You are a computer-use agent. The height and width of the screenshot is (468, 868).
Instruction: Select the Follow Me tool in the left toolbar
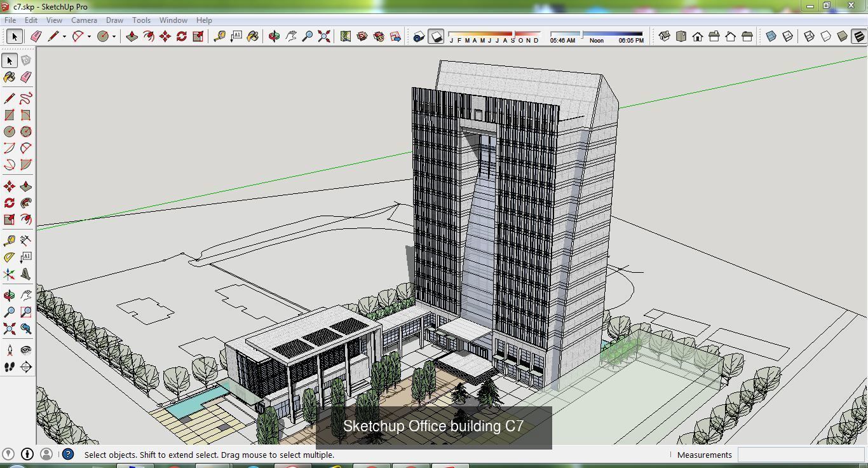click(x=26, y=203)
